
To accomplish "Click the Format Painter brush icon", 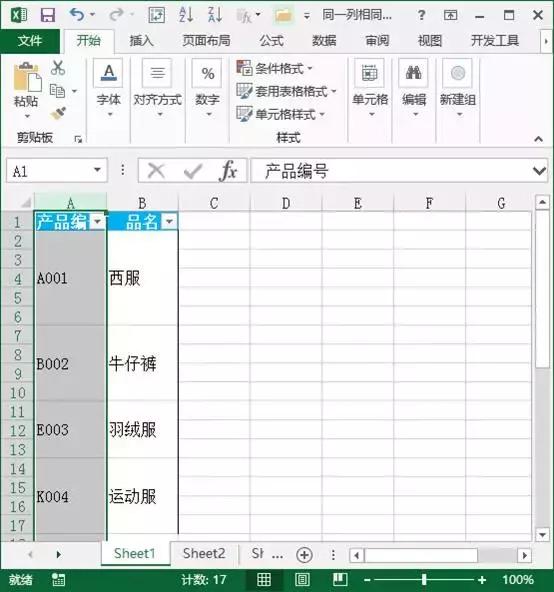I will tap(58, 113).
